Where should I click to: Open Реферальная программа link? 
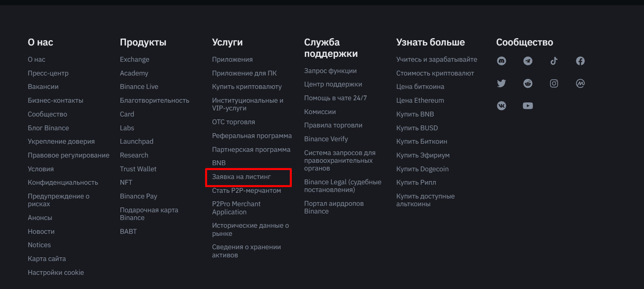252,136
